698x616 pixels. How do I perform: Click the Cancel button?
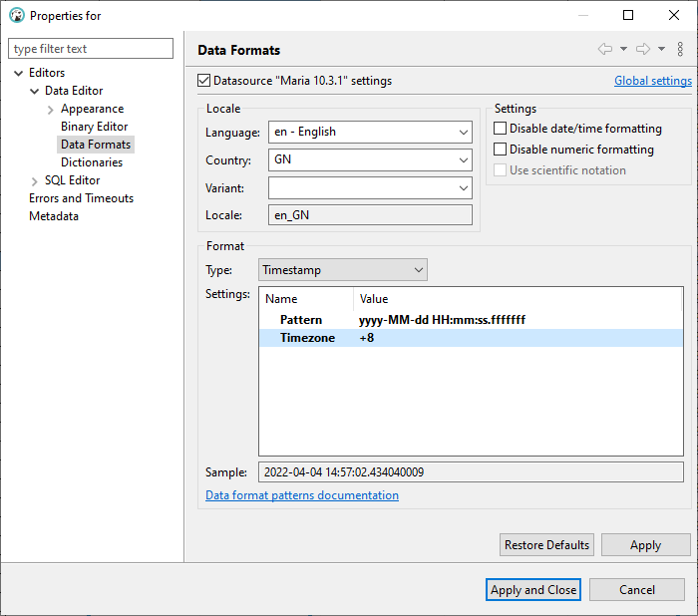pyautogui.click(x=636, y=590)
